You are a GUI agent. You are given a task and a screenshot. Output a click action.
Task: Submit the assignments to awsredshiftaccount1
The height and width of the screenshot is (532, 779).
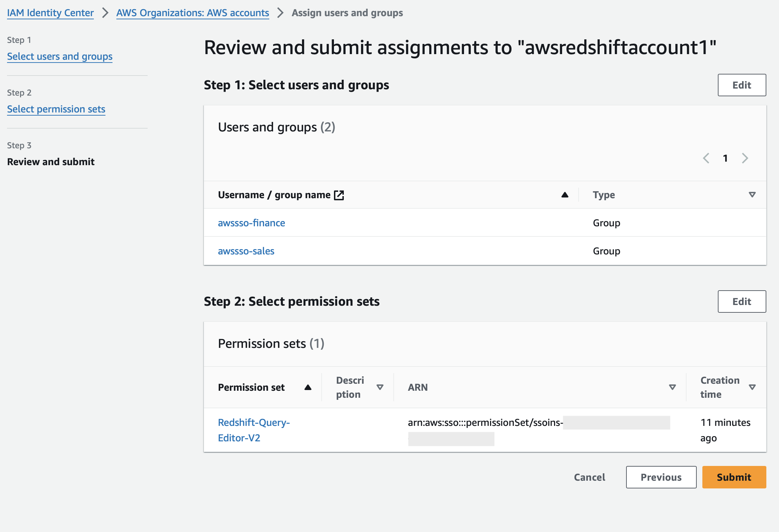coord(734,477)
